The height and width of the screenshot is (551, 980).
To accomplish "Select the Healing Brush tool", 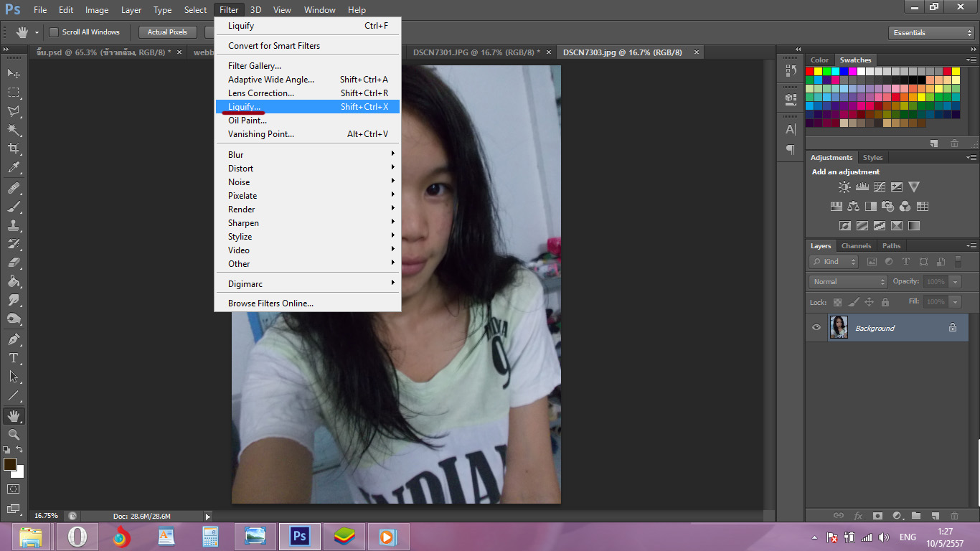I will [x=14, y=188].
